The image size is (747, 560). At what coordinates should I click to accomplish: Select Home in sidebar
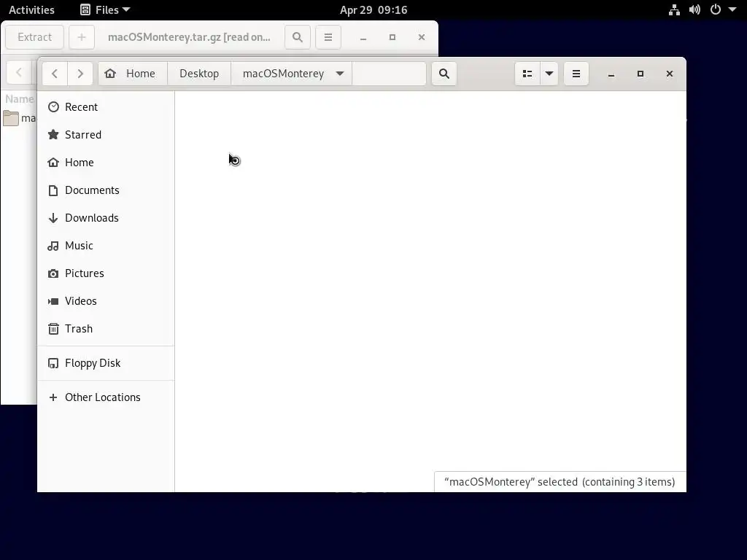point(106,163)
